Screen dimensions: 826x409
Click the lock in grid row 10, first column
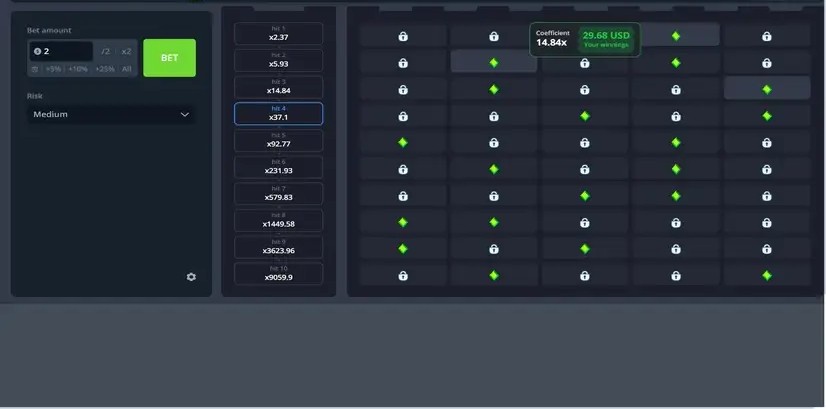[x=403, y=276]
